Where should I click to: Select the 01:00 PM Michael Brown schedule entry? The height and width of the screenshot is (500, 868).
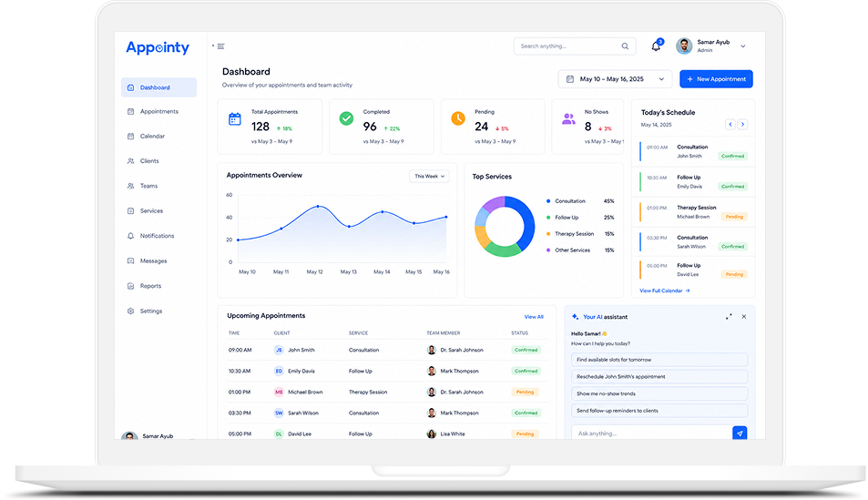pos(694,212)
